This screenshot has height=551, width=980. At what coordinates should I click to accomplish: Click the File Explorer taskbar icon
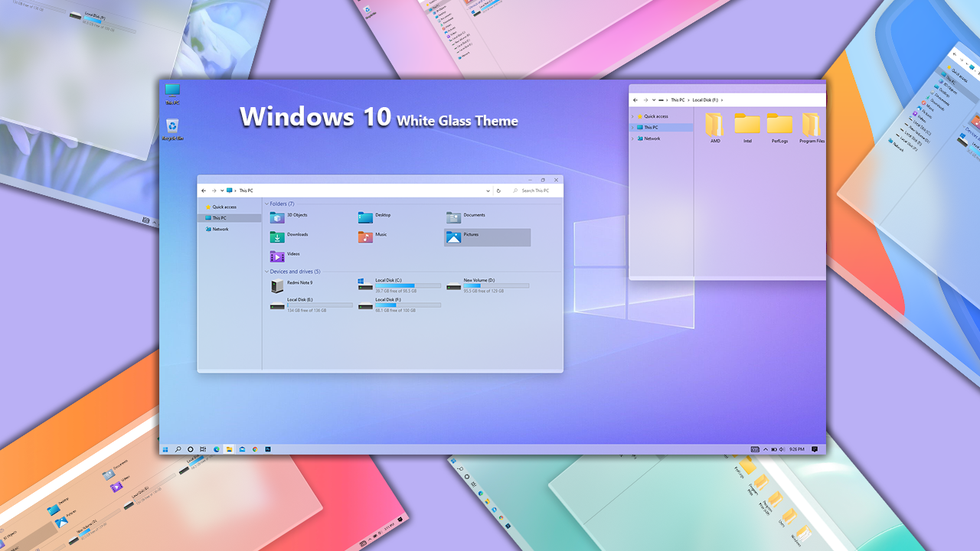(x=229, y=449)
